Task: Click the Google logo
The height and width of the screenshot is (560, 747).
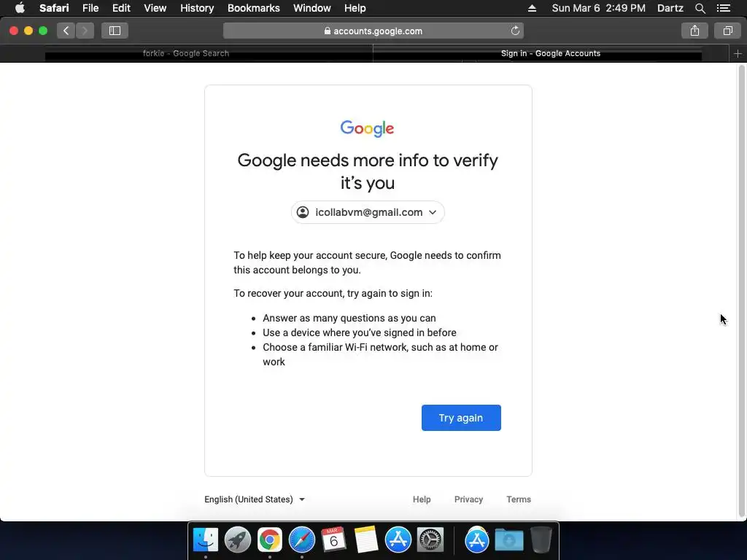Action: pyautogui.click(x=368, y=128)
